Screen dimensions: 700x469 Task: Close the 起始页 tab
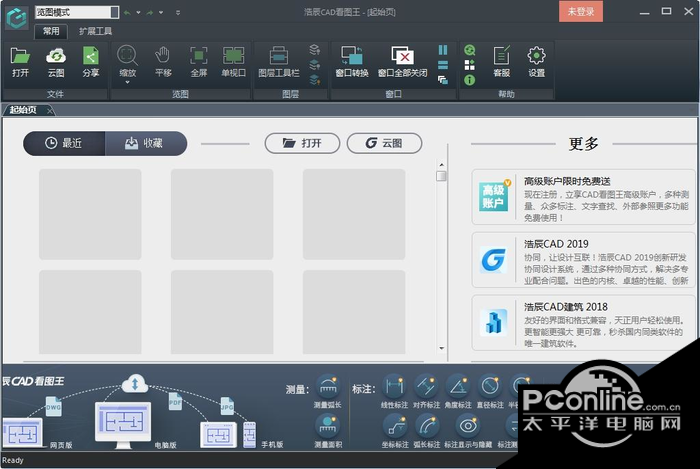click(50, 110)
